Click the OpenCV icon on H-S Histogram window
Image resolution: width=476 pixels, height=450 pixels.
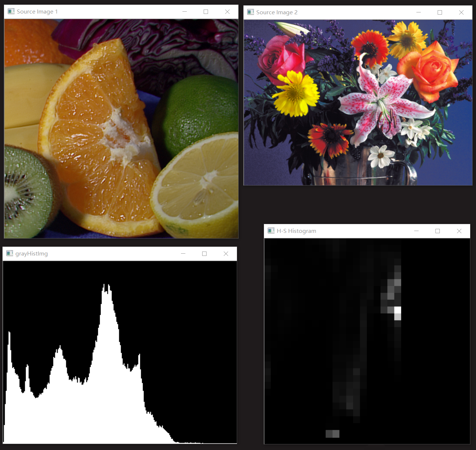[271, 231]
